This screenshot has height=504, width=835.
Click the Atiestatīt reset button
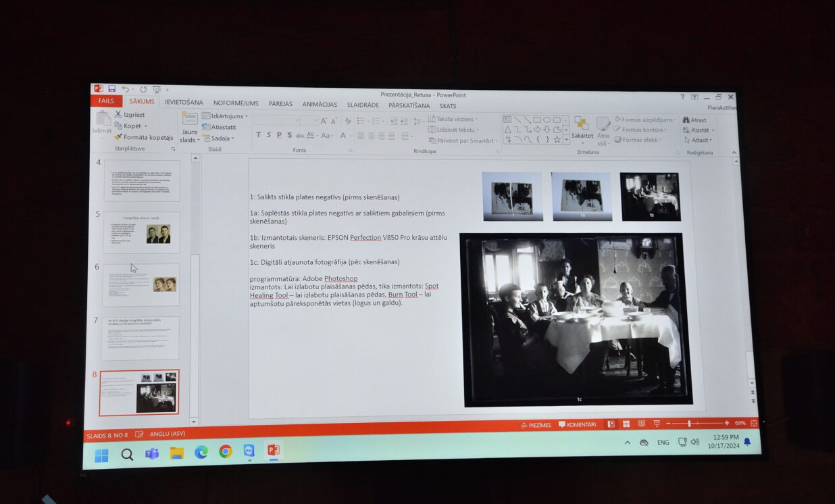220,127
